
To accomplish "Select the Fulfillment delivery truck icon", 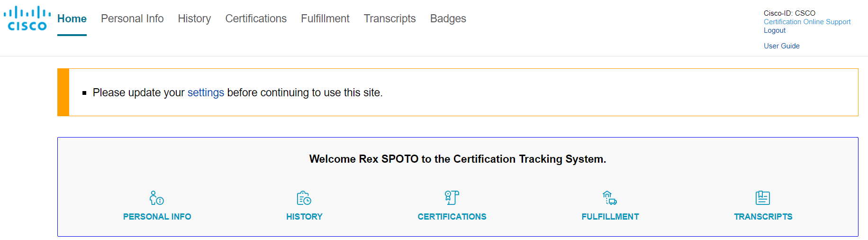I will [x=610, y=198].
